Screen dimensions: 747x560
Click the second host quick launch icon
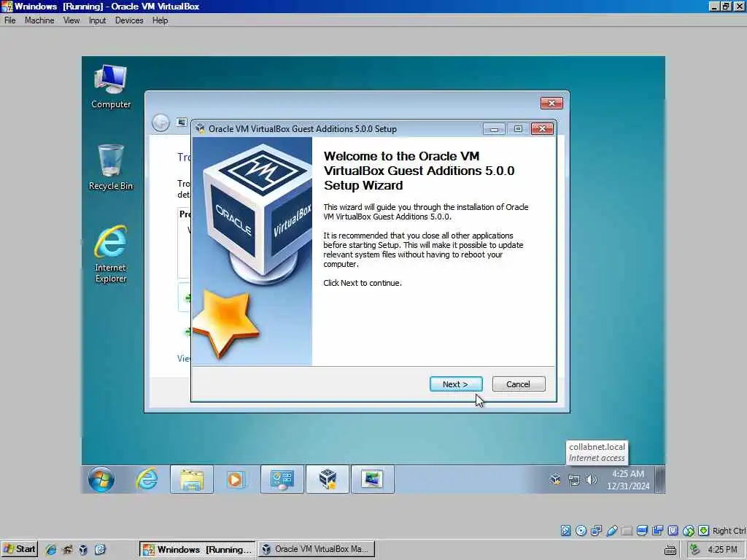pyautogui.click(x=67, y=550)
